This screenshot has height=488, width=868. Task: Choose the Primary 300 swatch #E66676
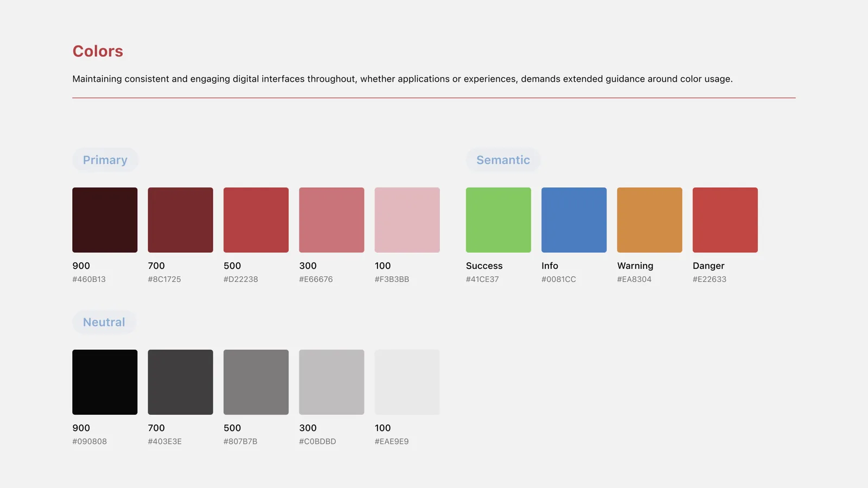pyautogui.click(x=331, y=220)
